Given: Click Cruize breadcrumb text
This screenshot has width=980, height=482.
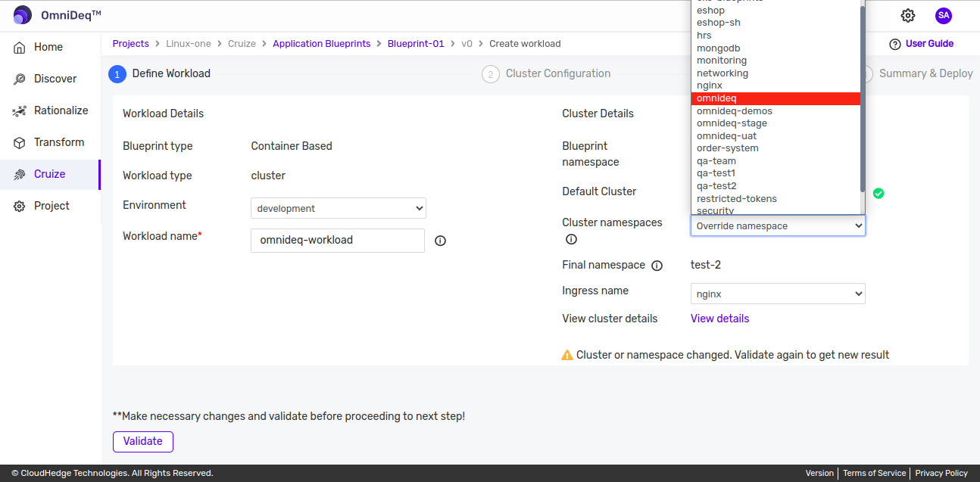Looking at the screenshot, I should pyautogui.click(x=242, y=44).
